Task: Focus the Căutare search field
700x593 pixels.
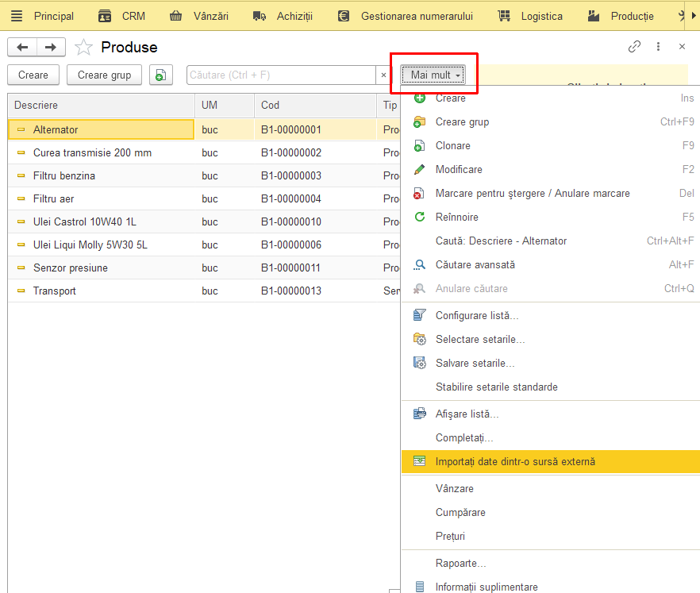Action: [x=281, y=75]
